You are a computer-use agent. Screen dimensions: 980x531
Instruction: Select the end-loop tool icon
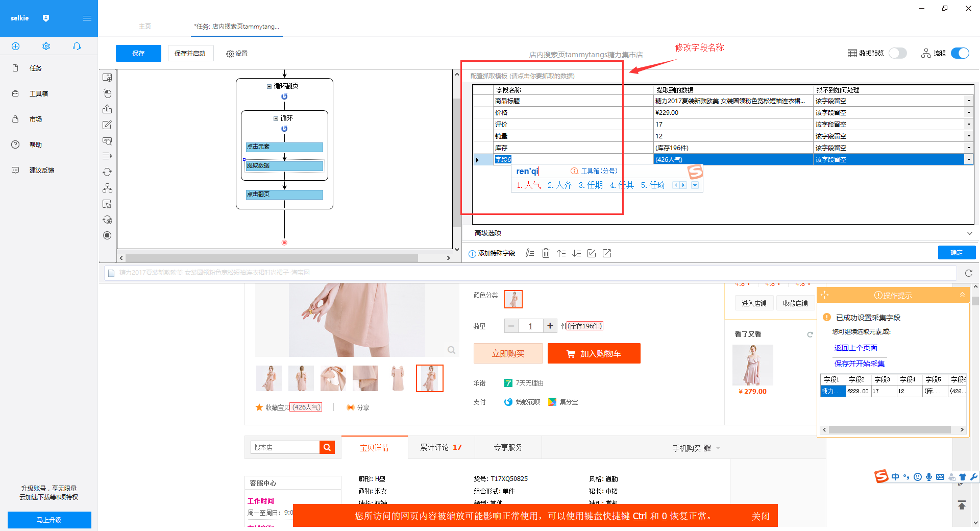pos(107,220)
